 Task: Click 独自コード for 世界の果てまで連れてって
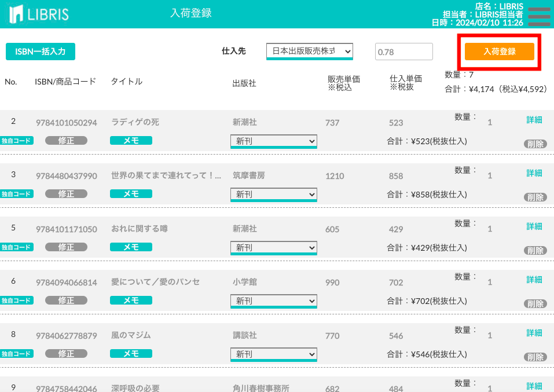pyautogui.click(x=17, y=194)
